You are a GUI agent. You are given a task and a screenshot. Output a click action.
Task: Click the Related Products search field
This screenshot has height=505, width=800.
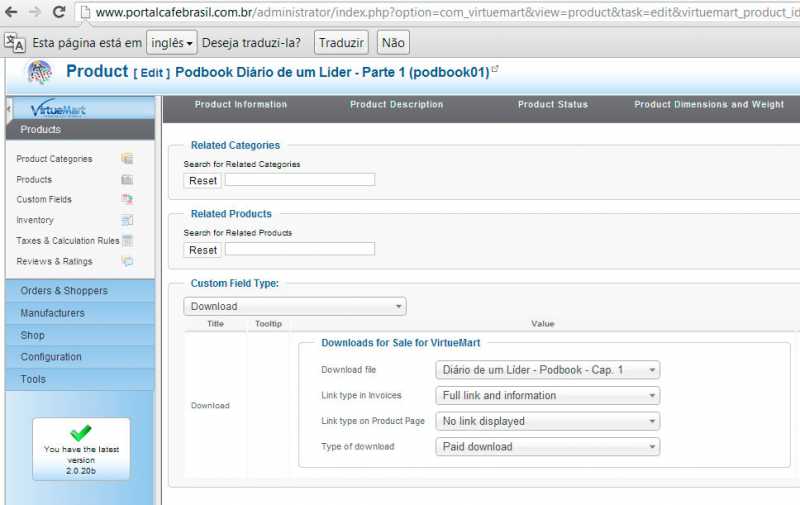click(x=299, y=249)
